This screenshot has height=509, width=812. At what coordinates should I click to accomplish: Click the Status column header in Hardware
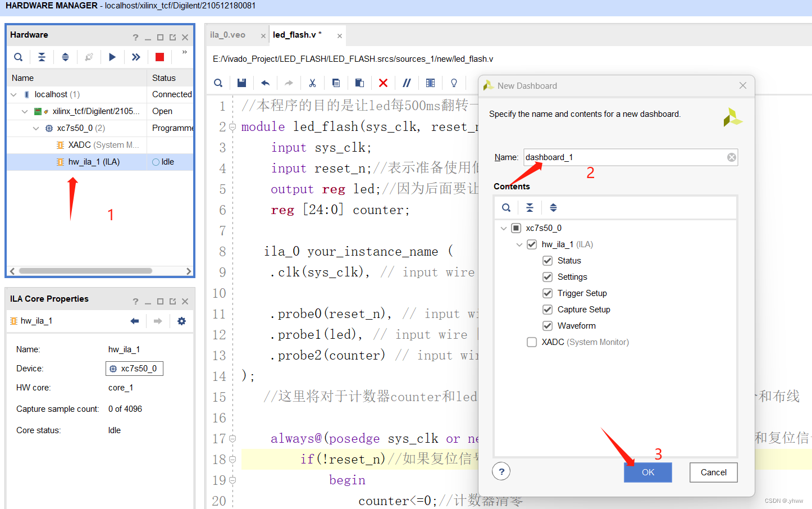[x=170, y=78]
